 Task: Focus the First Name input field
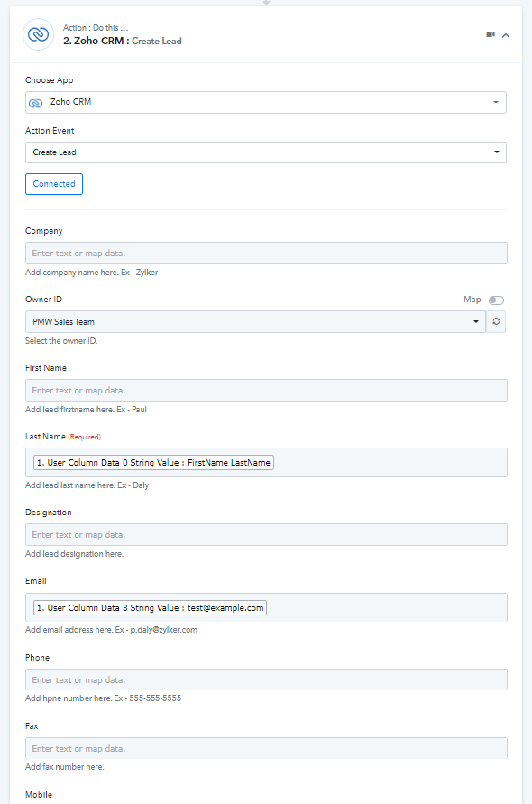(x=266, y=390)
